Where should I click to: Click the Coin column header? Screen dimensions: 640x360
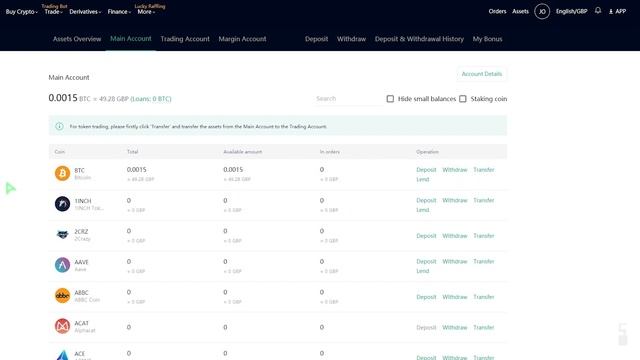click(60, 151)
